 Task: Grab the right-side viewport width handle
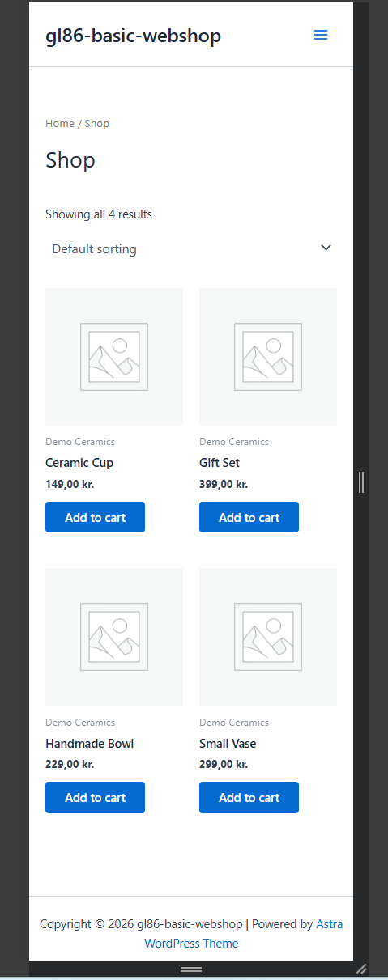pyautogui.click(x=361, y=482)
